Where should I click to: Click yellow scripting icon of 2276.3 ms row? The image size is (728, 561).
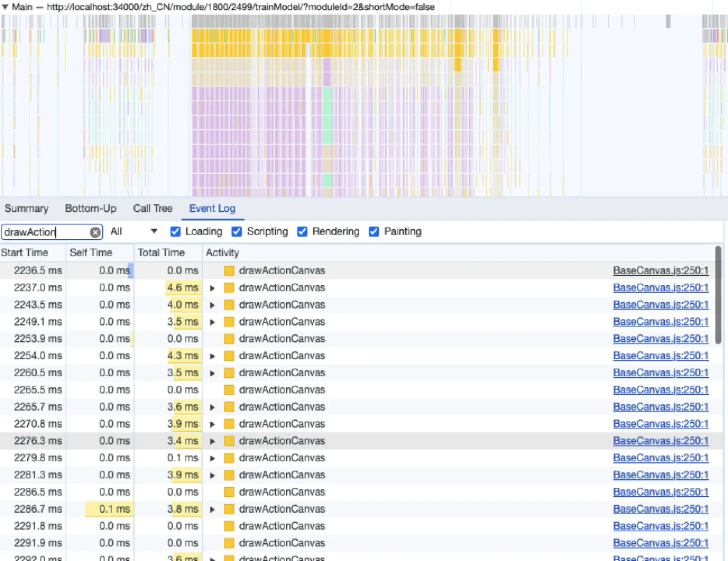point(229,441)
